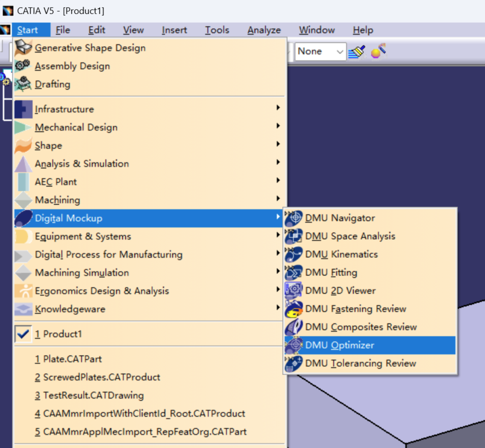The width and height of the screenshot is (485, 448).
Task: Open the Help menu
Action: [x=363, y=30]
